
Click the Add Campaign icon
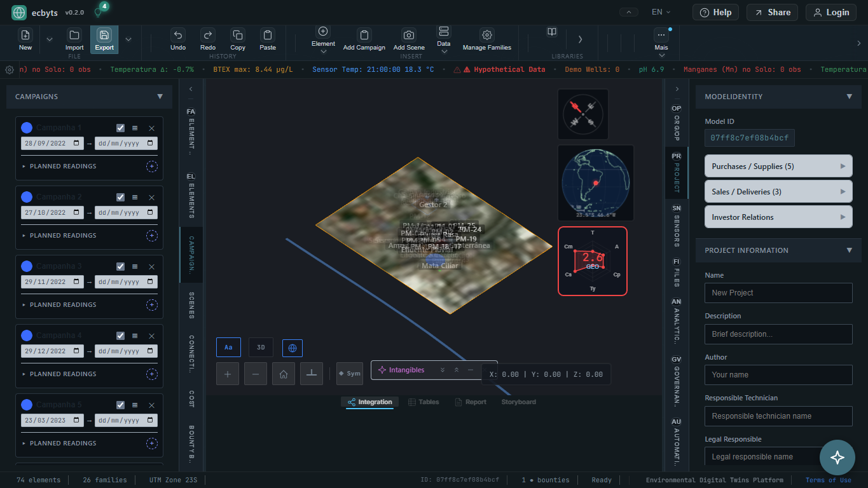364,36
